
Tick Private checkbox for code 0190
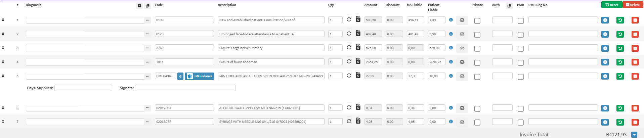coord(477,21)
